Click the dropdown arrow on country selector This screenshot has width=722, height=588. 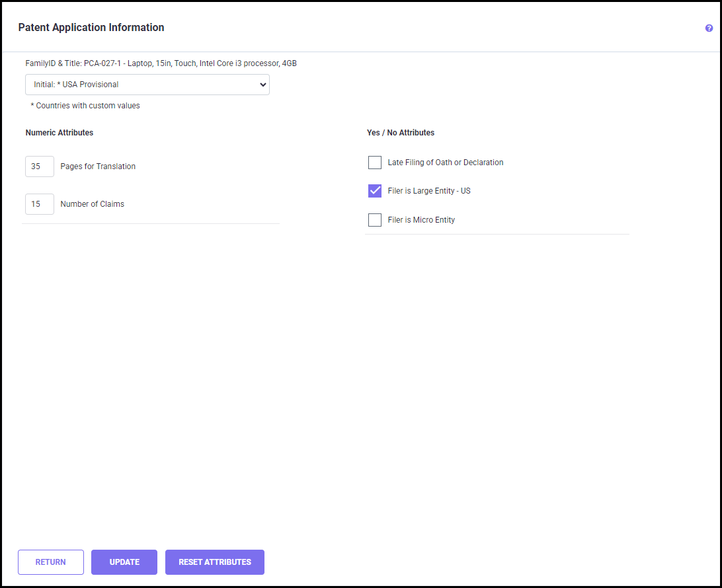click(x=262, y=85)
